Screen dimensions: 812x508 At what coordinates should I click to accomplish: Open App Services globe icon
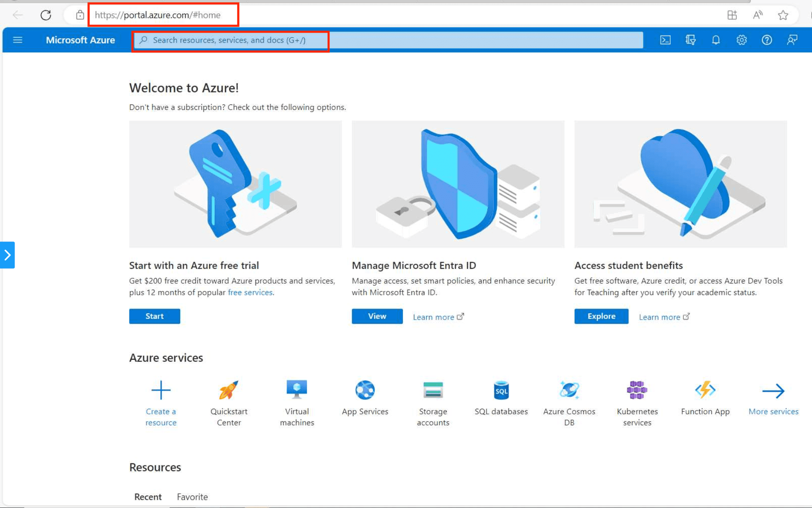click(x=365, y=390)
